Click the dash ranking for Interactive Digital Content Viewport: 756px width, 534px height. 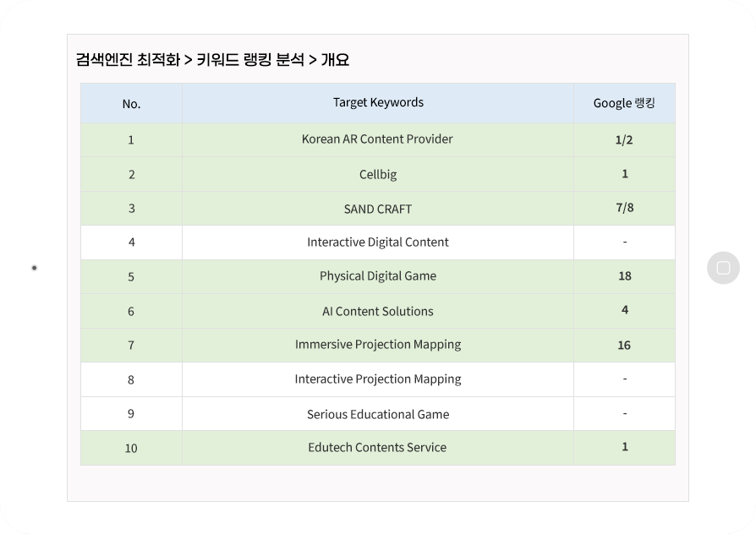click(x=625, y=242)
